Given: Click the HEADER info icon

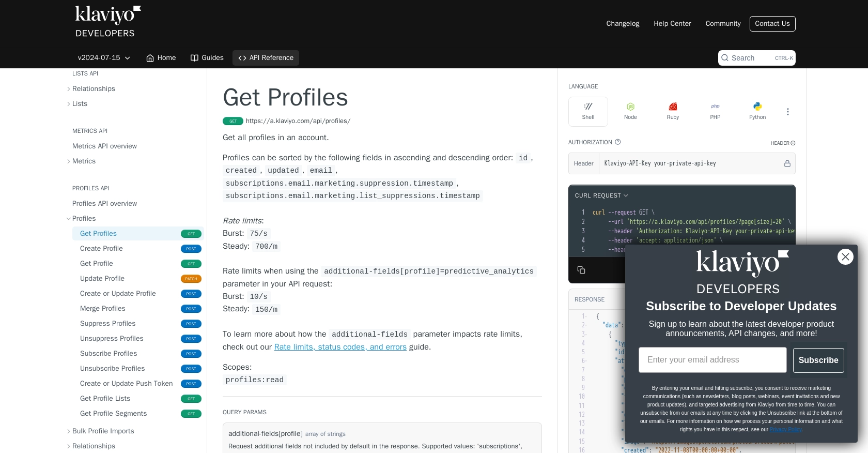Looking at the screenshot, I should point(793,143).
